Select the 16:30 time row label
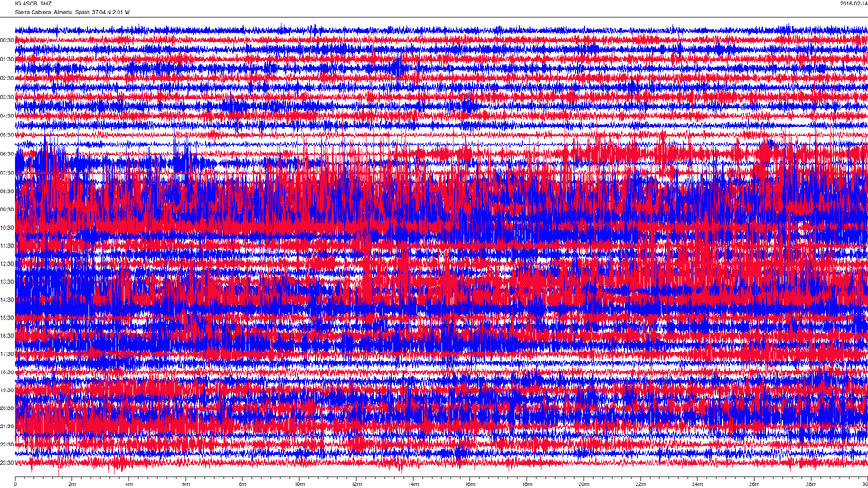868x488 pixels. click(7, 336)
